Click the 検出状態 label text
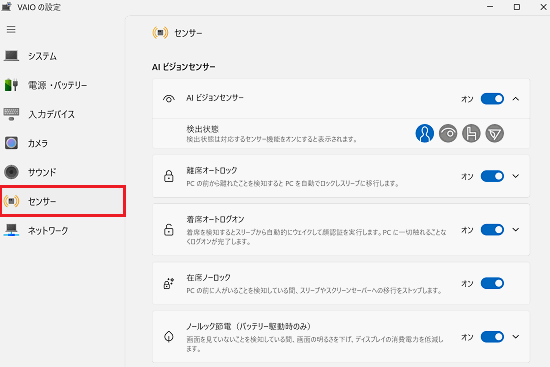Screen dimensions: 550x367 202,129
